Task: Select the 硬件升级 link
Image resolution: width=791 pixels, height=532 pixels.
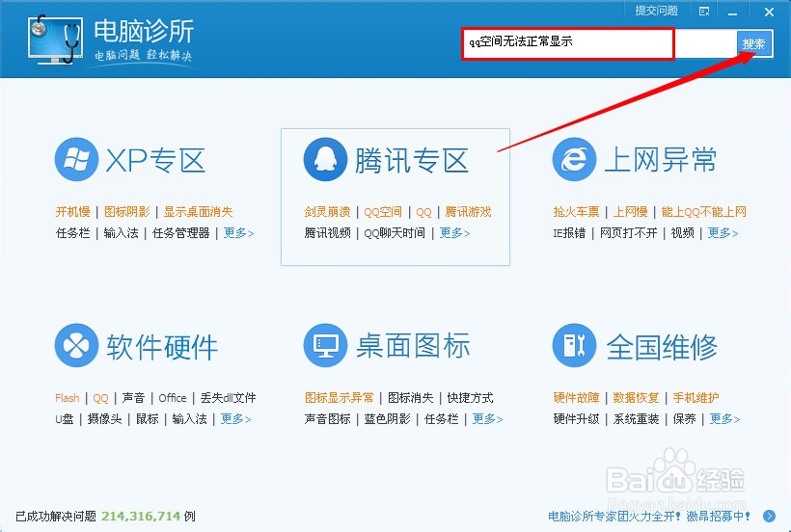Action: tap(576, 419)
